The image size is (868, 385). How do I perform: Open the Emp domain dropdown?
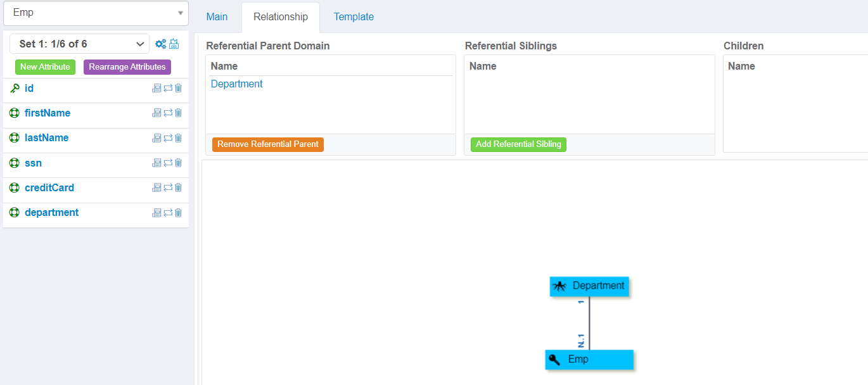96,13
